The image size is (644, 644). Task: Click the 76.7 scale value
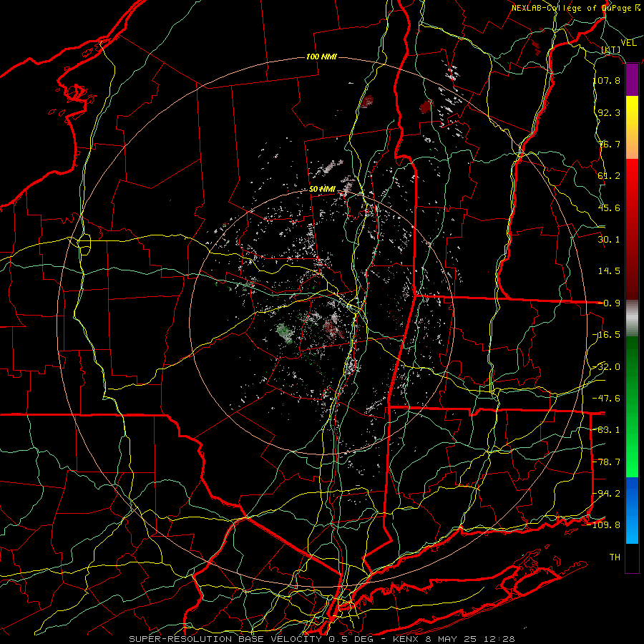[609, 144]
